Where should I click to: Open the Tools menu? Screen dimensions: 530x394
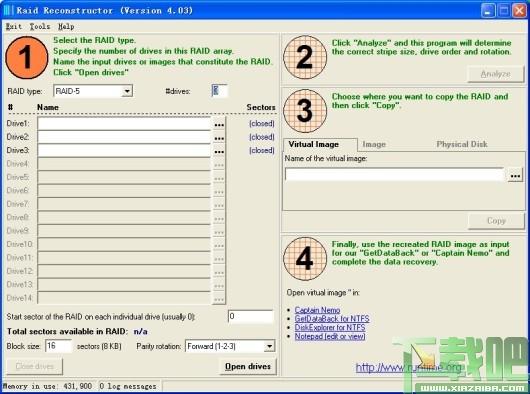click(40, 26)
